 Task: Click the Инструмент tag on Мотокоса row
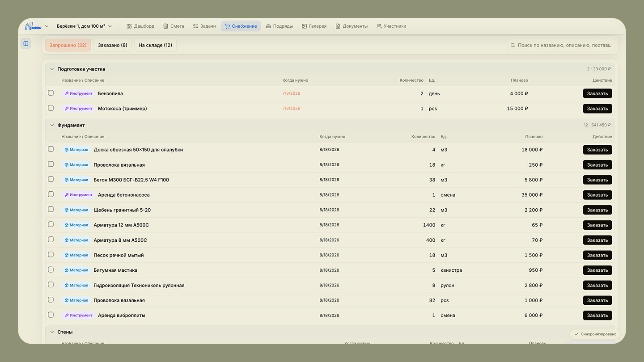(x=78, y=109)
